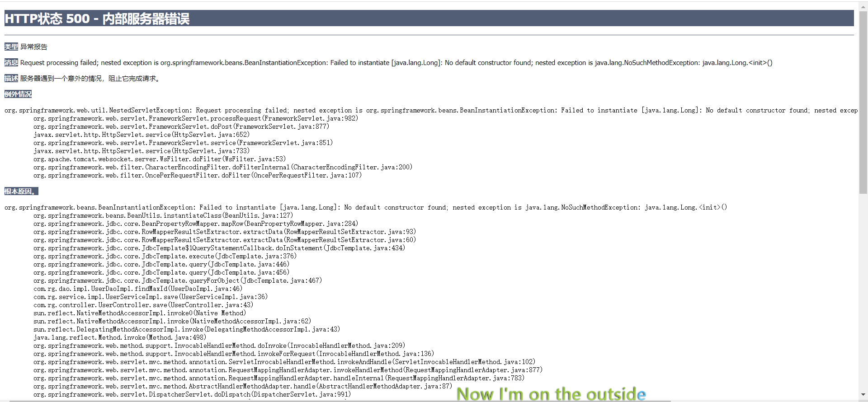Click the Method.invoke line

tap(120, 337)
